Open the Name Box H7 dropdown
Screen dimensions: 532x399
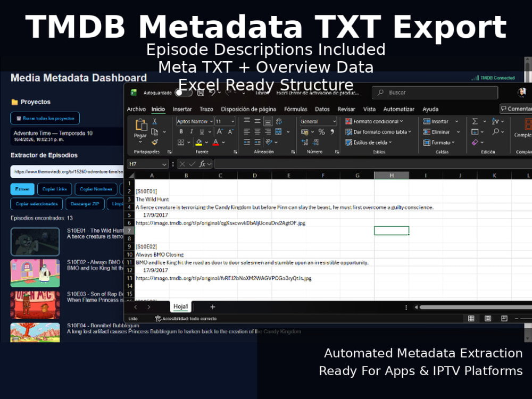164,164
